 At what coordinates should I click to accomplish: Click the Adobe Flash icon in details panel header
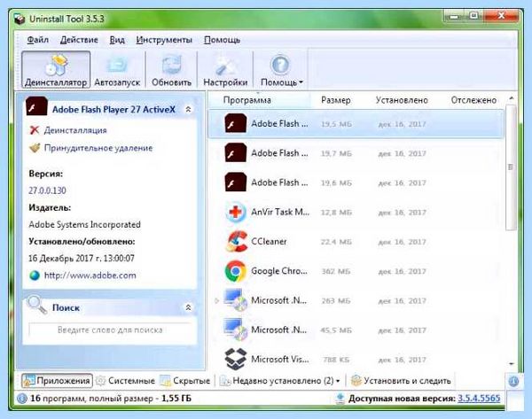point(36,106)
